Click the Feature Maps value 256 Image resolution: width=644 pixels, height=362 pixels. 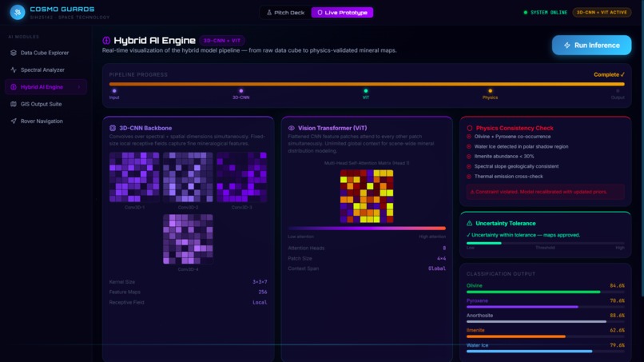pyautogui.click(x=263, y=292)
